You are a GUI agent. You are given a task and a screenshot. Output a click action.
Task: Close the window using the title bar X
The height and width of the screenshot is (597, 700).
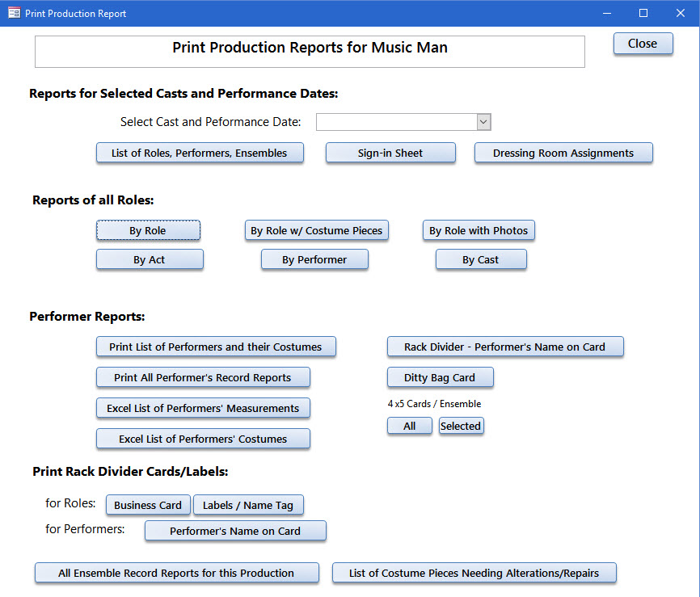click(x=681, y=13)
